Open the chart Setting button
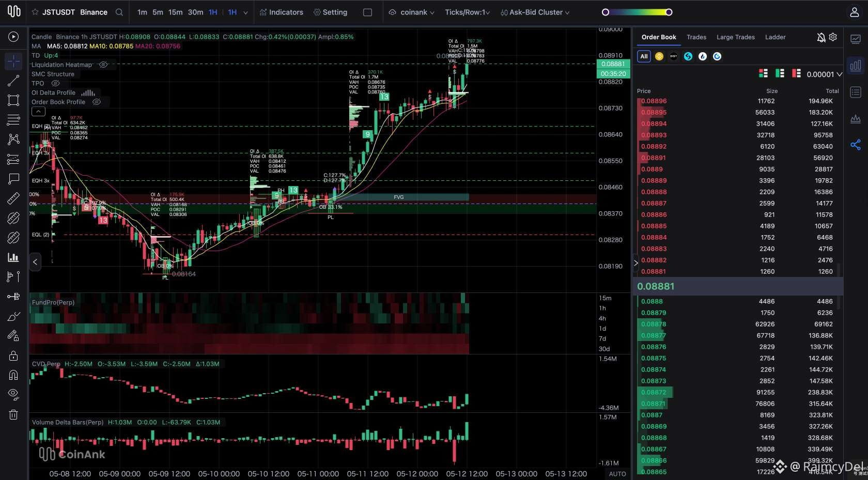The height and width of the screenshot is (480, 868). (x=330, y=12)
